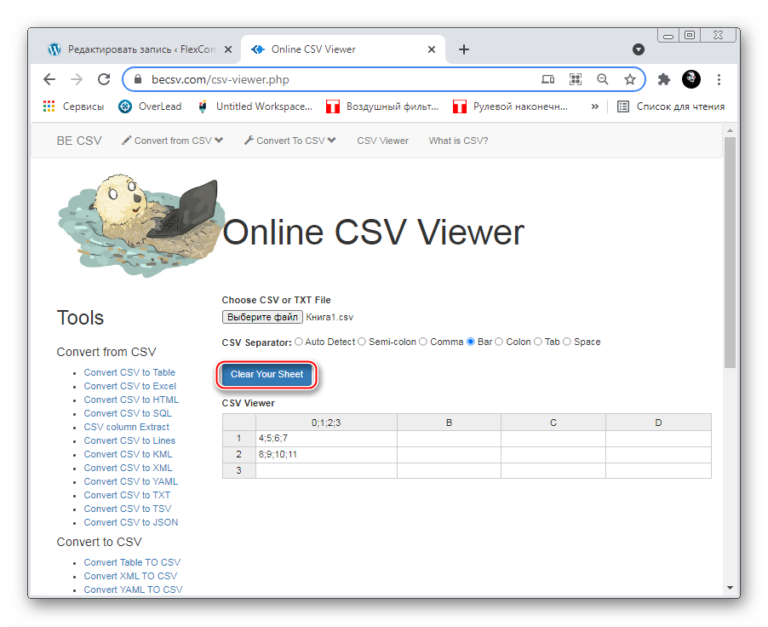Choose the Semi-colon separator radio button
The image size is (768, 627).
(362, 342)
